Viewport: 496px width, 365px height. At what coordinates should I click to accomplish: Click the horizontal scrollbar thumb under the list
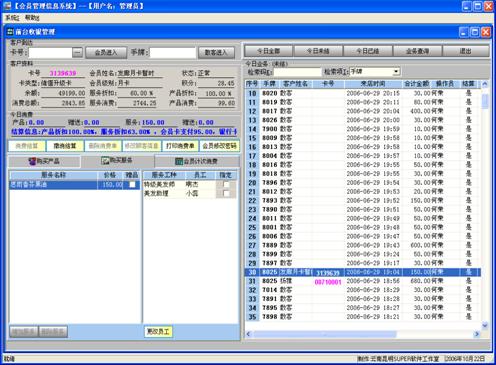[325, 334]
